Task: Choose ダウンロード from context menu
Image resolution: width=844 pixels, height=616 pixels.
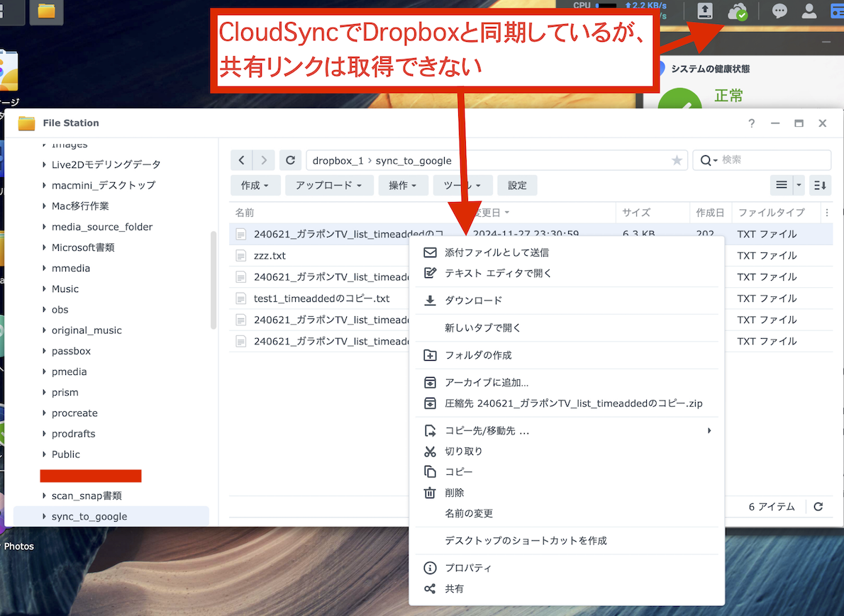Action: (x=473, y=301)
